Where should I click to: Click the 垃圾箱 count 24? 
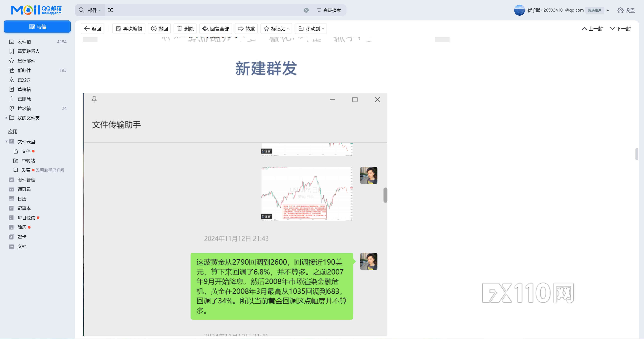click(64, 108)
